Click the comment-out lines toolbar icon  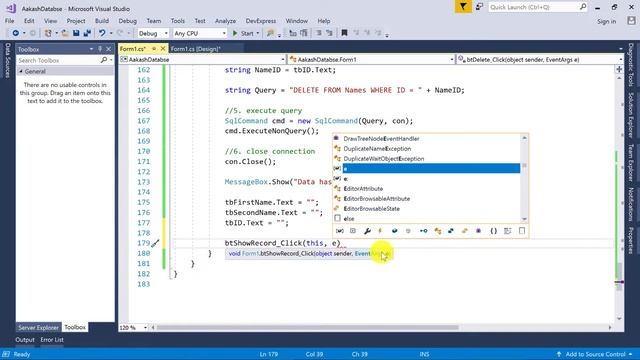point(319,33)
